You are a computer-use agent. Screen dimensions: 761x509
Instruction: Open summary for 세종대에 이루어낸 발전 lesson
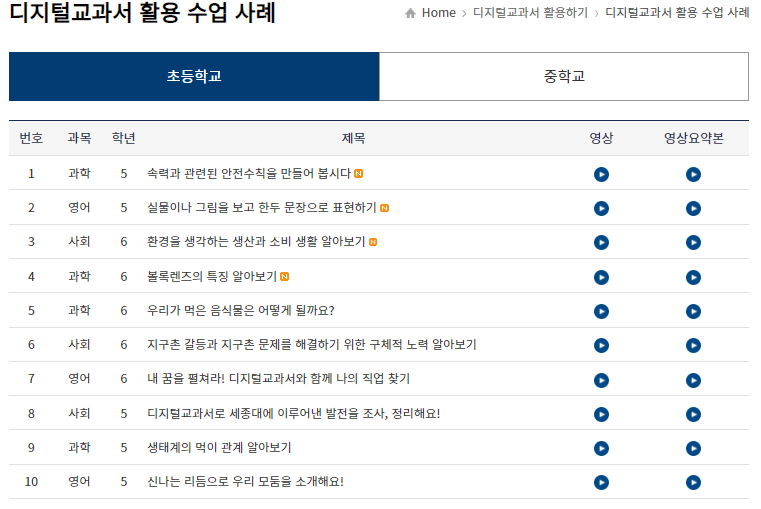pos(693,414)
